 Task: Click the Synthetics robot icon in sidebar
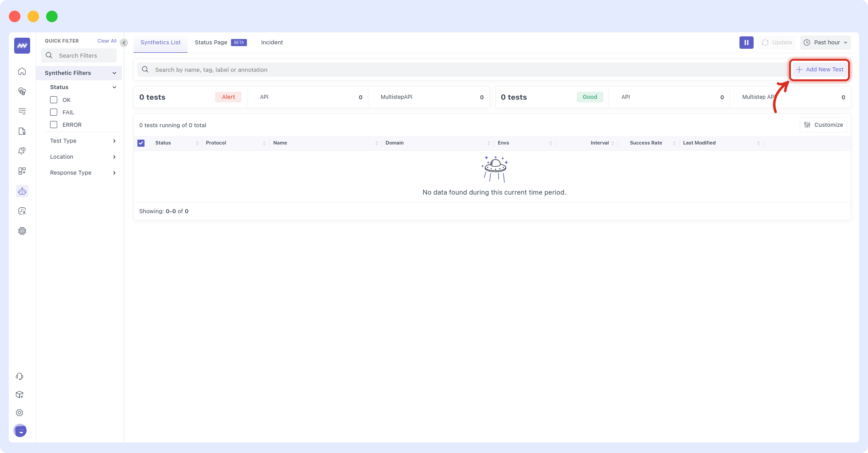click(22, 191)
